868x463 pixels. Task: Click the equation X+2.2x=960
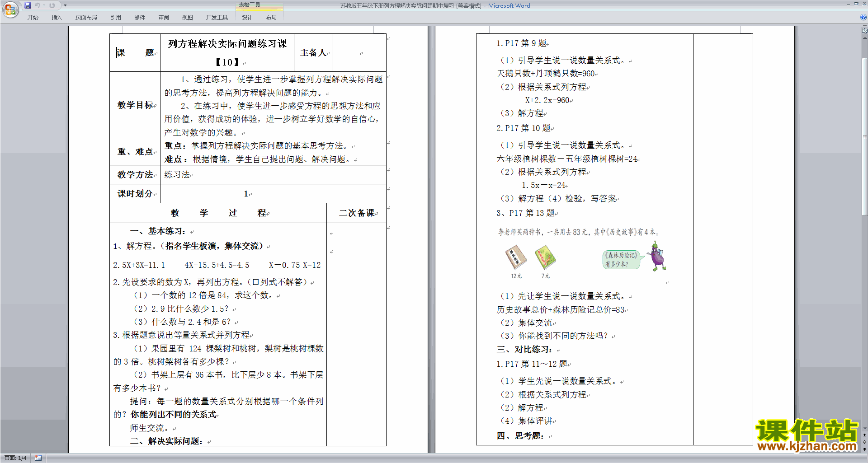(547, 100)
